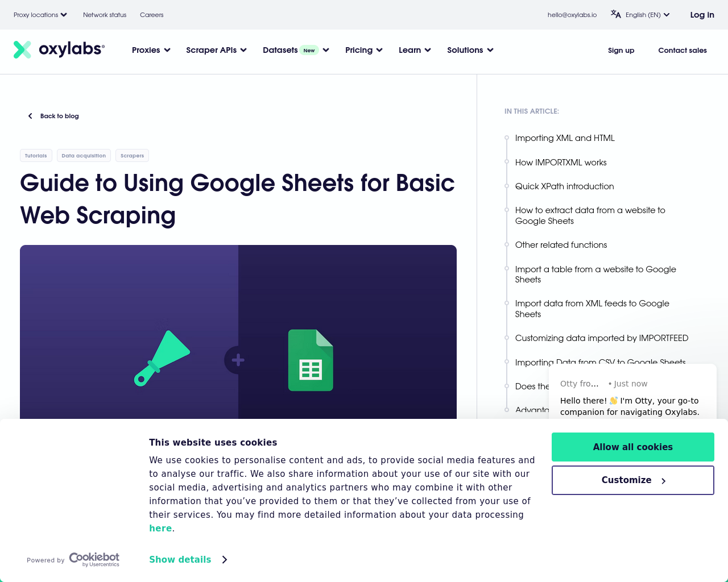728x582 pixels.
Task: Expand the Proxy locations dropdown
Action: [x=40, y=15]
